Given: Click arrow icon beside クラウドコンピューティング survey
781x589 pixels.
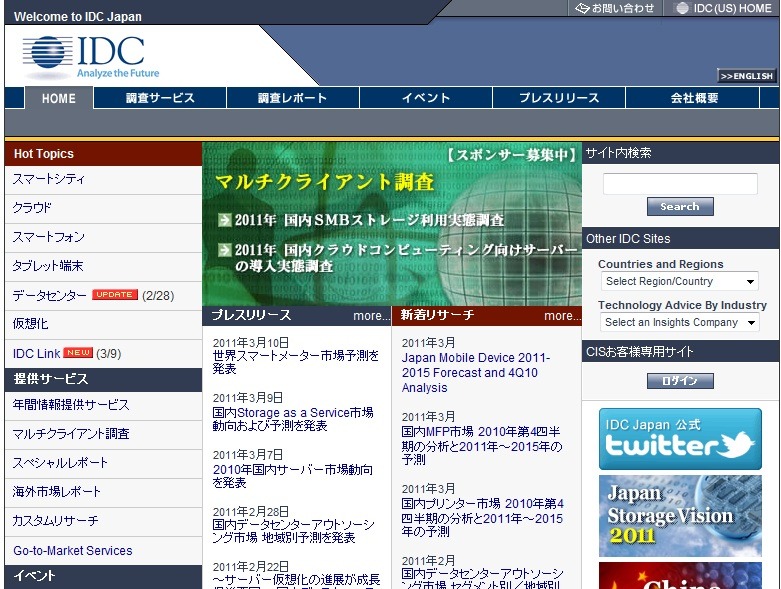Looking at the screenshot, I should (x=225, y=249).
